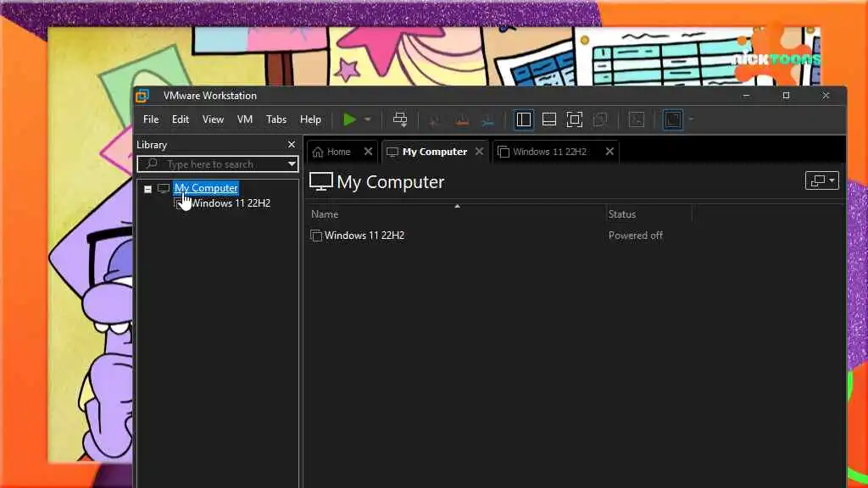Click the Unity mode toolbar icon
The width and height of the screenshot is (868, 488).
coord(600,119)
